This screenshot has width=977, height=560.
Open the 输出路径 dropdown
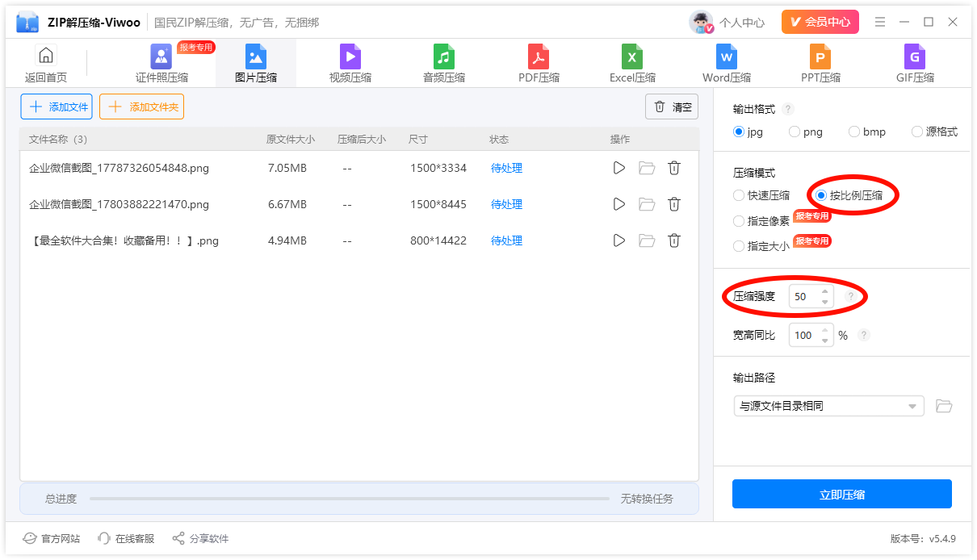click(828, 406)
